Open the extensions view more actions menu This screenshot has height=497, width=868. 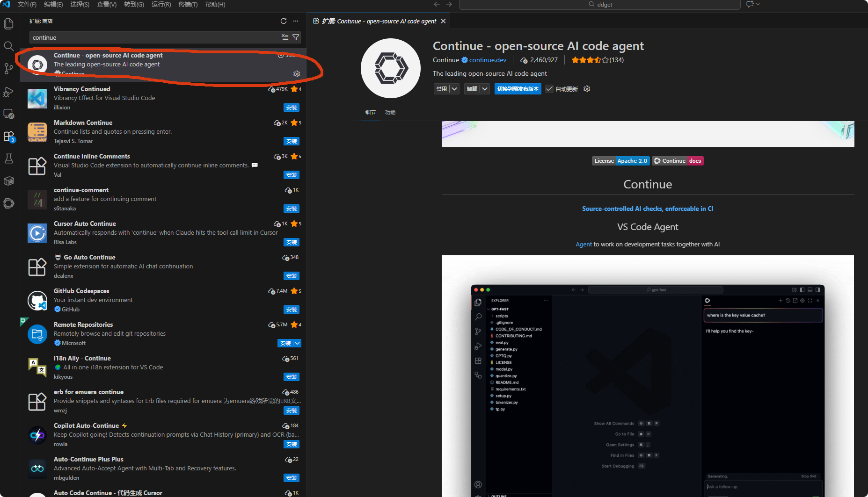[296, 21]
